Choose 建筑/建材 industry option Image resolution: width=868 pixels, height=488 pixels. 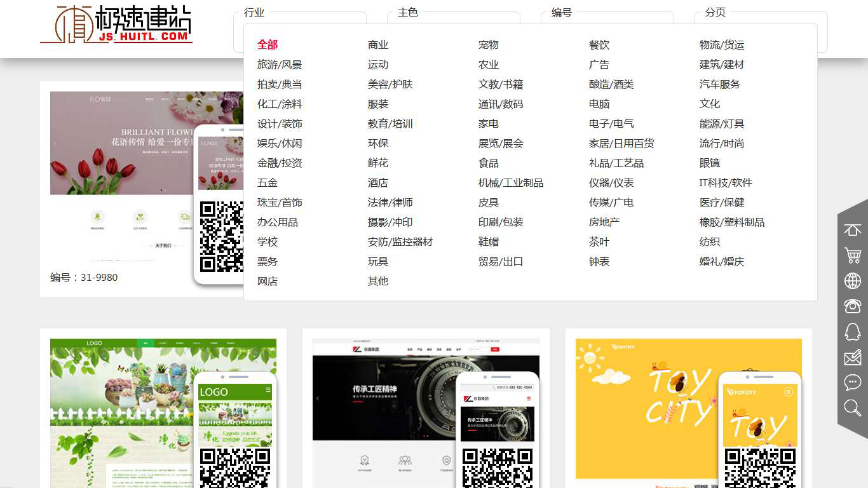tap(722, 65)
